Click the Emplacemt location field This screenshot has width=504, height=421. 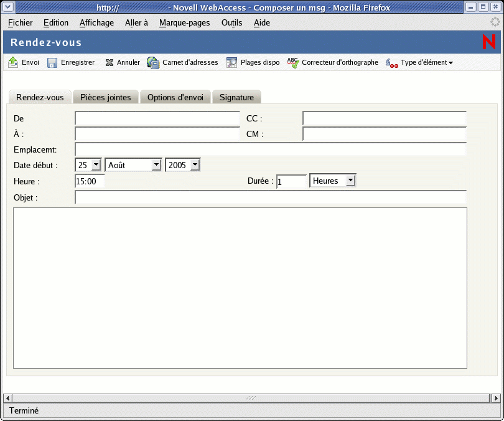(271, 149)
